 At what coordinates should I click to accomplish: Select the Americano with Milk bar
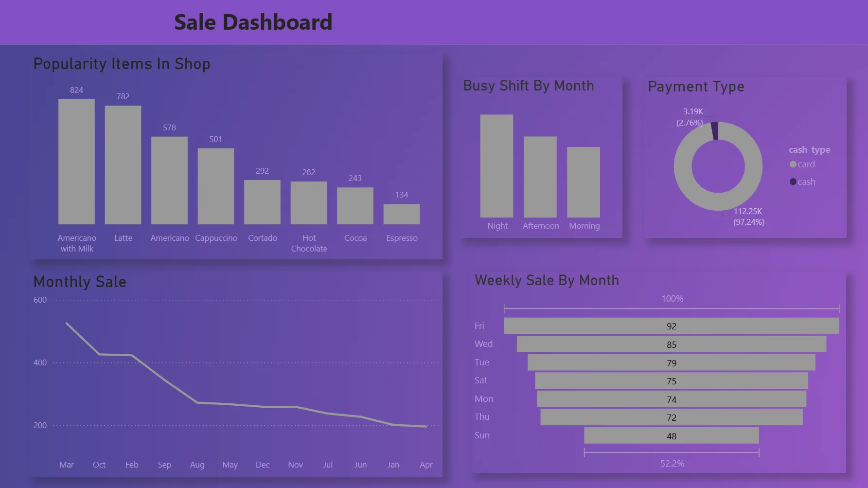point(76,161)
